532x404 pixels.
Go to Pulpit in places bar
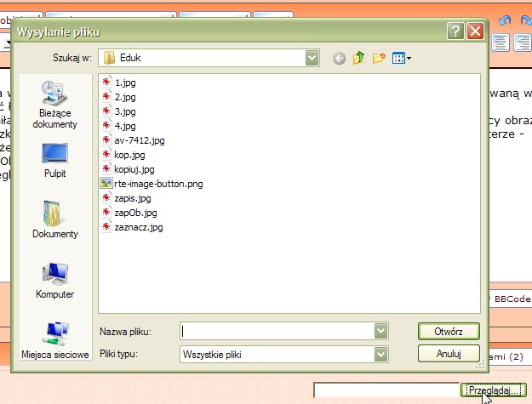point(54,160)
